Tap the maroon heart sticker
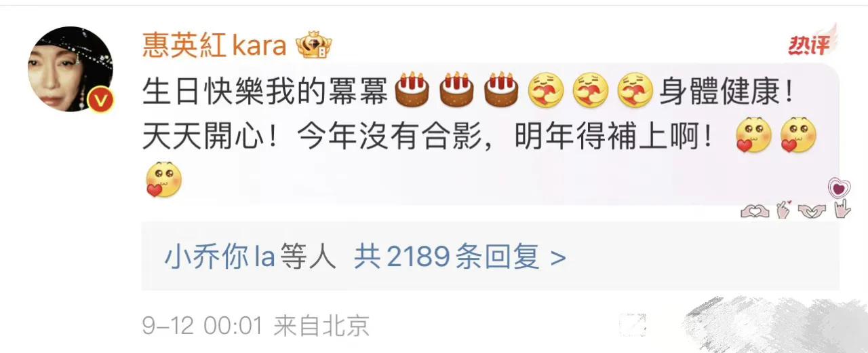This screenshot has height=353, width=868. coord(840,187)
